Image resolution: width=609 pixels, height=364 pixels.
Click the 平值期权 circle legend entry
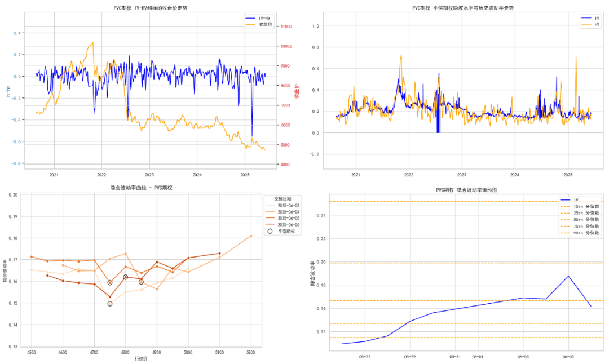pyautogui.click(x=281, y=231)
